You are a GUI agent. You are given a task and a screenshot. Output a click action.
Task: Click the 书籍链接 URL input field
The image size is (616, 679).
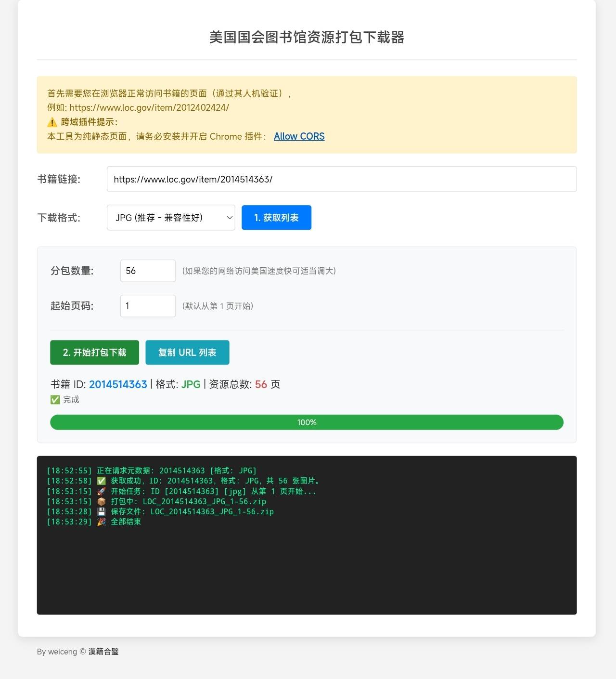click(342, 179)
